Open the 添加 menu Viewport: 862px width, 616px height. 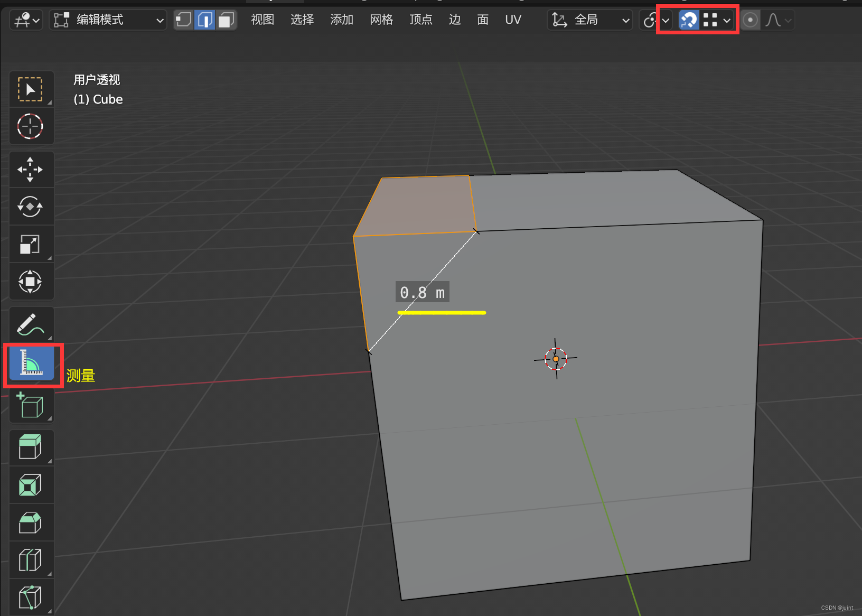pos(342,20)
